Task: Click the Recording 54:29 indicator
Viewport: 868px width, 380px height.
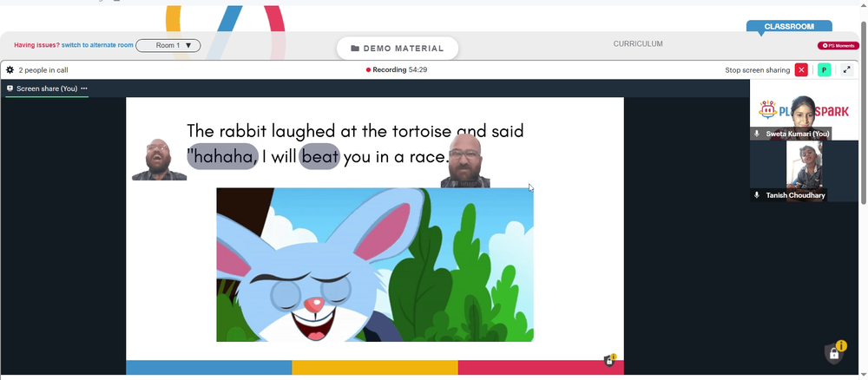Action: pos(397,69)
